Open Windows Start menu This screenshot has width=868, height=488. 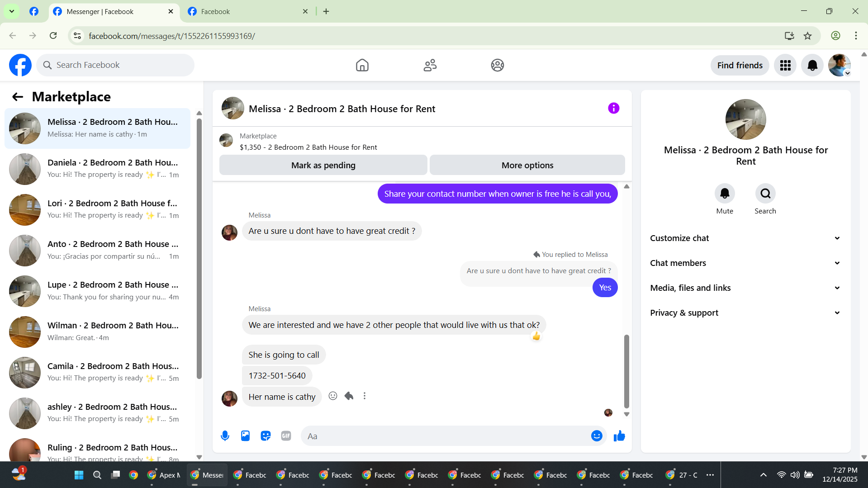coord(79,475)
